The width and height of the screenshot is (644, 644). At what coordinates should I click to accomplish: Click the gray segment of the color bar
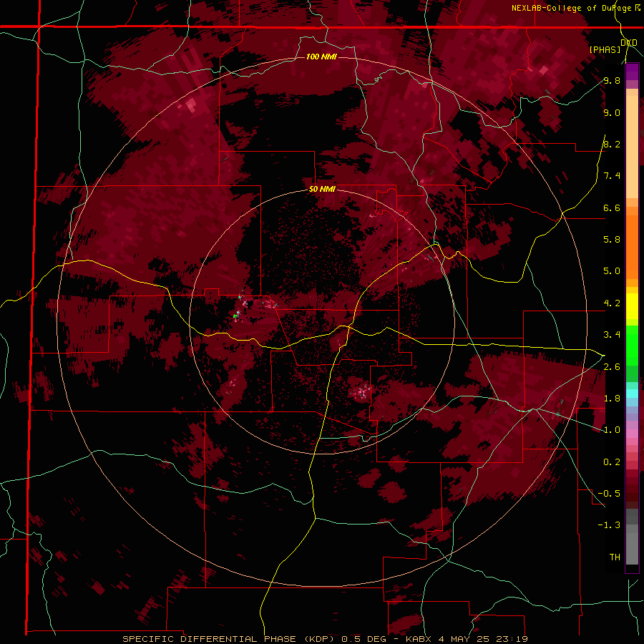coord(632,538)
